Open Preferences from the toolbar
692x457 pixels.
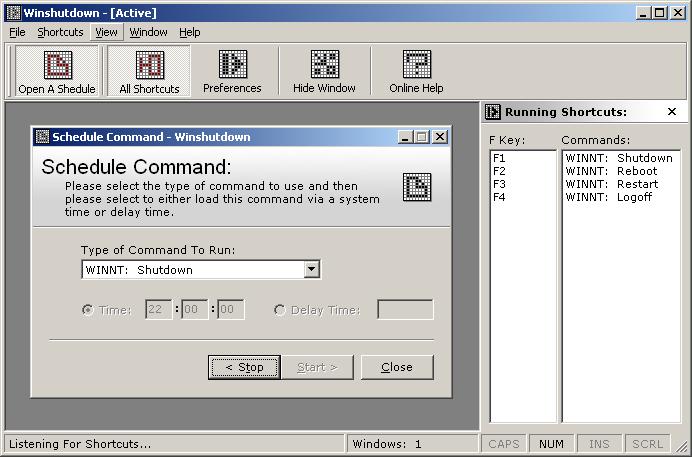232,71
